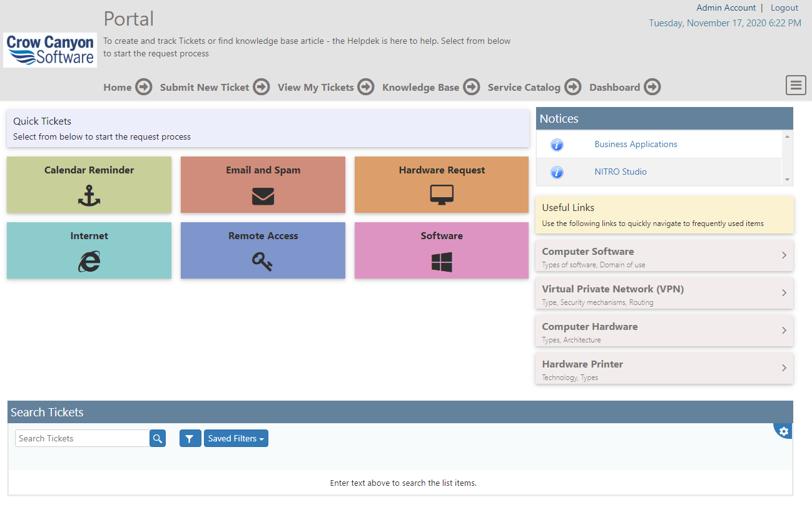The width and height of the screenshot is (812, 519).
Task: Click the Admin Account link
Action: pyautogui.click(x=726, y=8)
